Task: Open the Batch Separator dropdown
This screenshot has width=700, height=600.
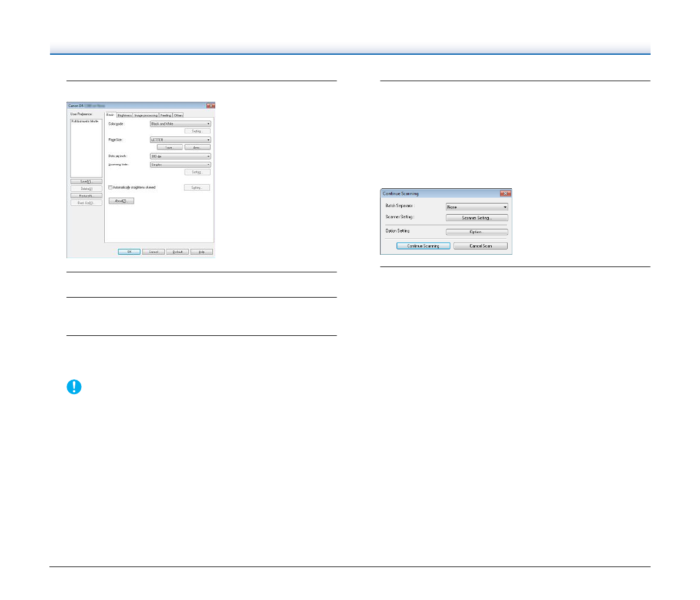Action: 476,207
